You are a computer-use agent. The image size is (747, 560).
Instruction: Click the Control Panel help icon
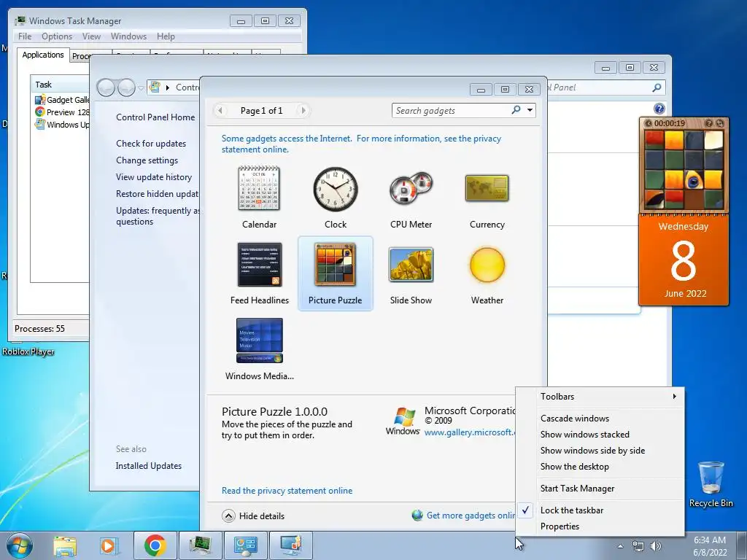(659, 109)
